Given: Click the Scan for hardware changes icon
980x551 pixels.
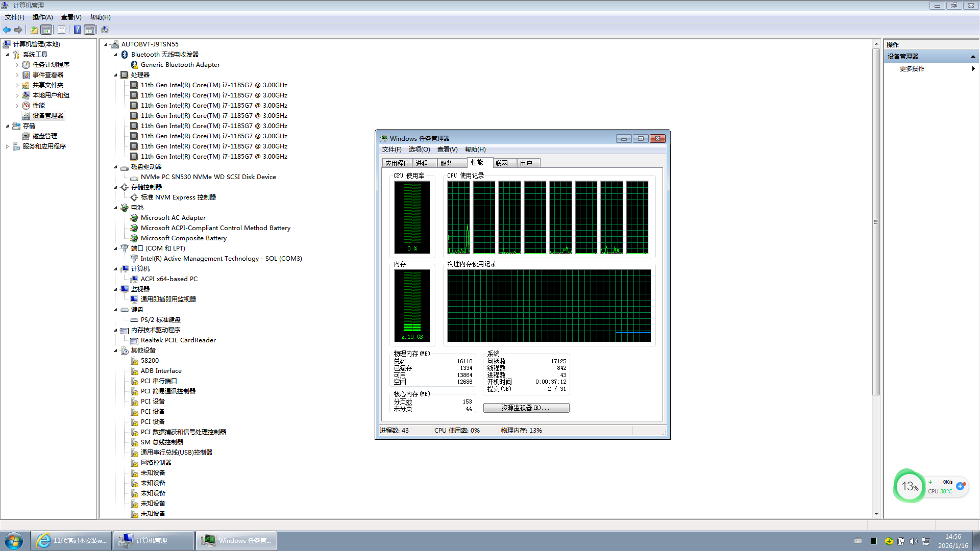Looking at the screenshot, I should (x=105, y=30).
